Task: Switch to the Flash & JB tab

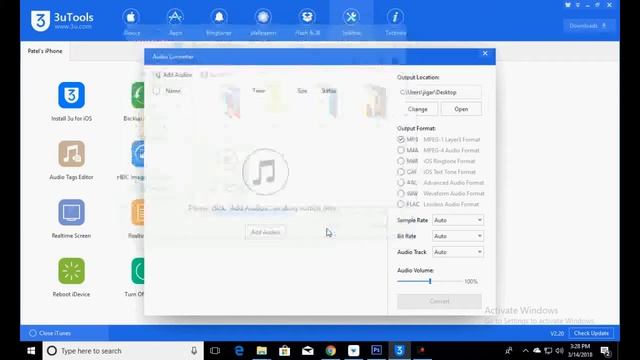Action: (307, 21)
